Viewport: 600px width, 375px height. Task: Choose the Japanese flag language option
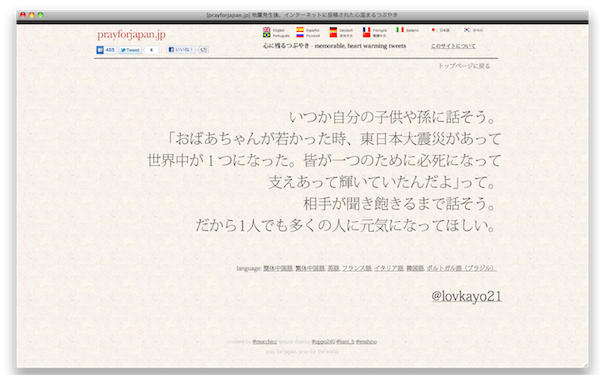tap(434, 30)
